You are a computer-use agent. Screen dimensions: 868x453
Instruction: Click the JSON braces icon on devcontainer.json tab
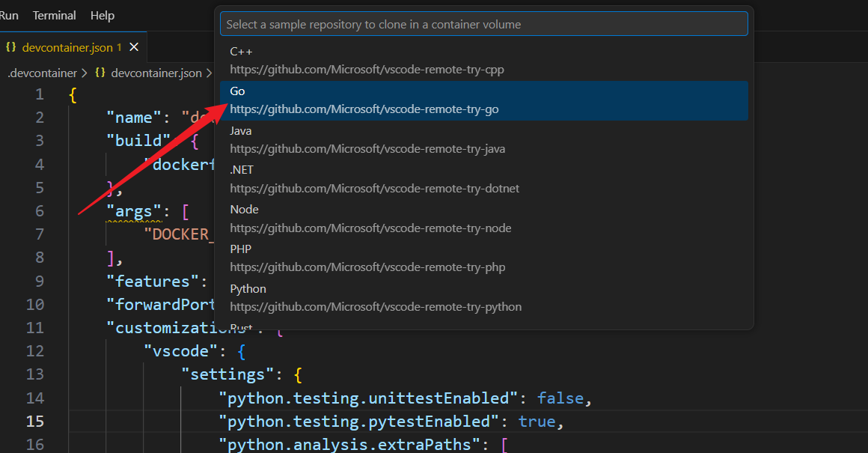pyautogui.click(x=10, y=47)
